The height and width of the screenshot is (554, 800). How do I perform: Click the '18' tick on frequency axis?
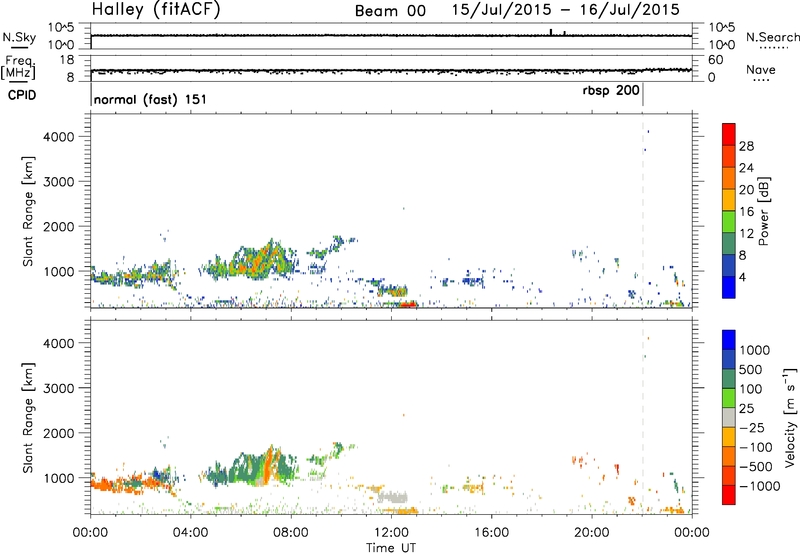(66, 60)
